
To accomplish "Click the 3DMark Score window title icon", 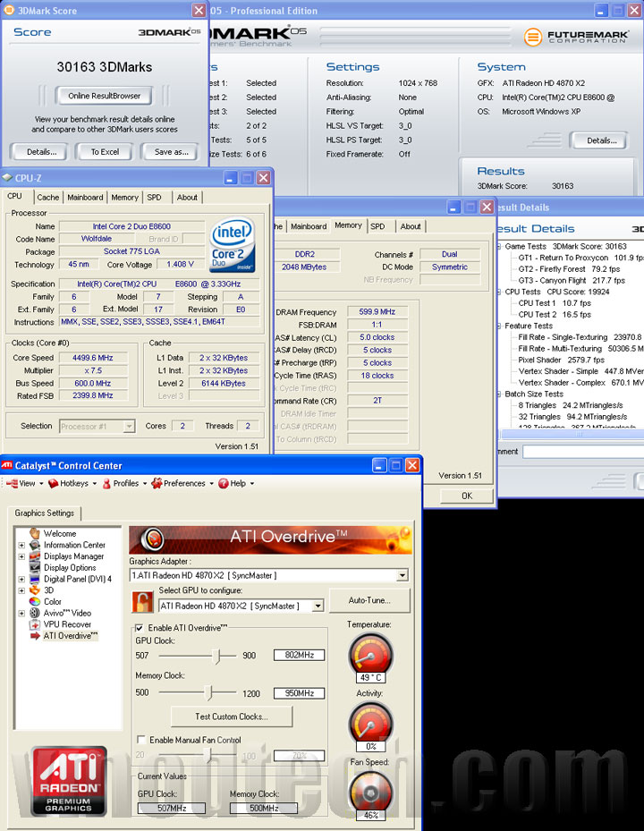I will tap(9, 10).
